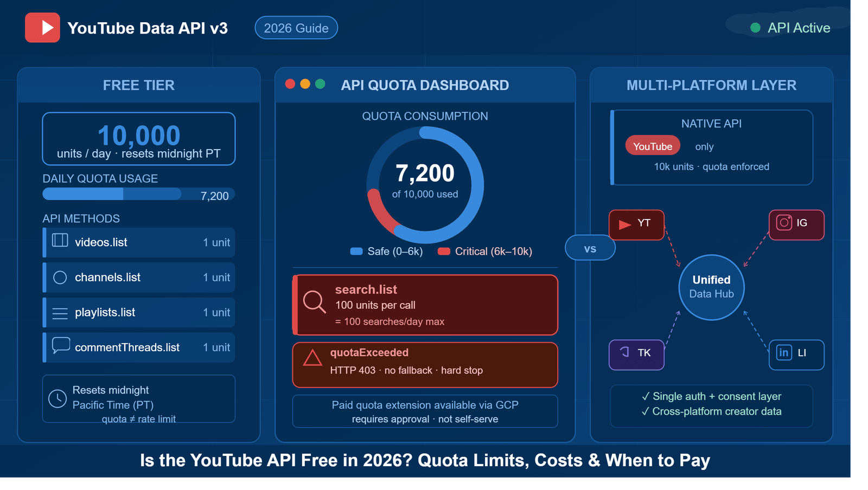The height and width of the screenshot is (490, 868).
Task: Click the commentThreads.list speech bubble icon
Action: (61, 345)
